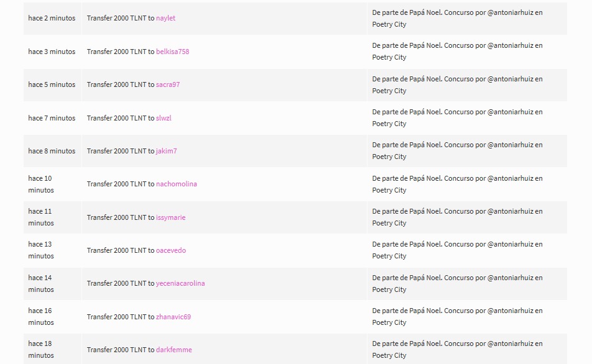Screen dimensions: 592x364
Task: Open nachomolina profile link
Action: 177,184
